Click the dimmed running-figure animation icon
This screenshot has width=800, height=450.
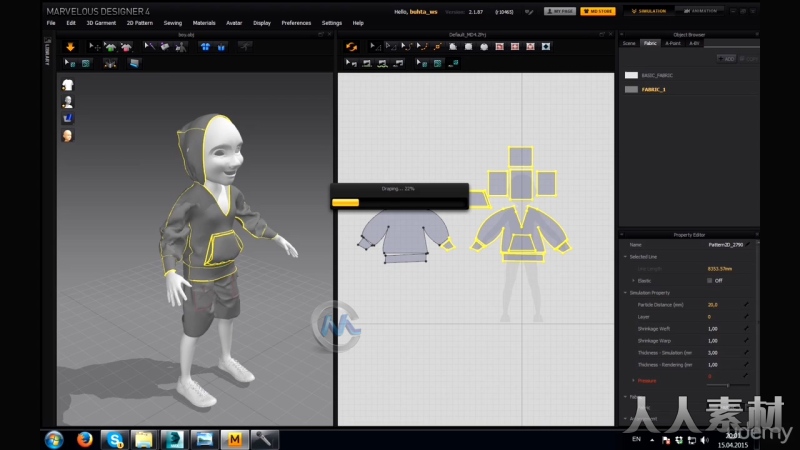click(245, 46)
